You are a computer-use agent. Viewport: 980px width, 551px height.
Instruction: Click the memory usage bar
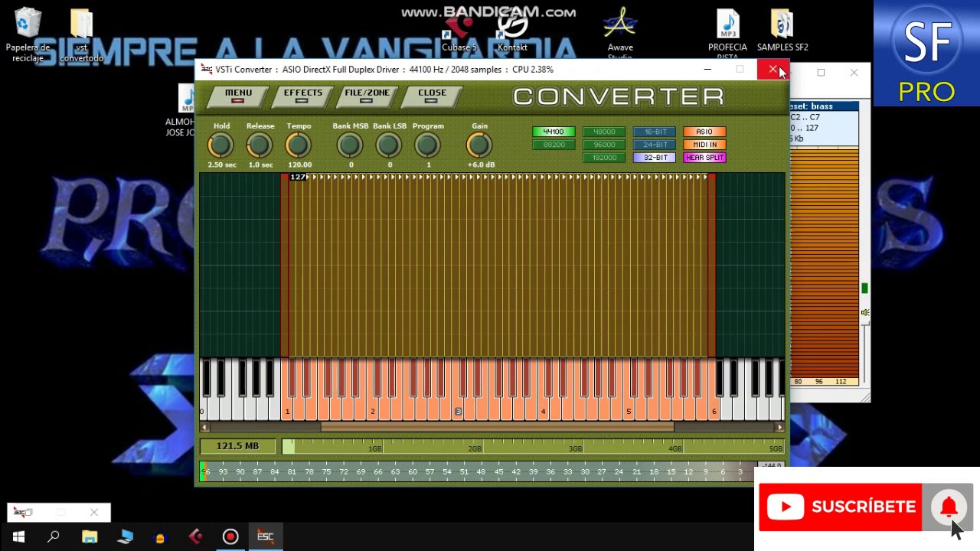click(533, 447)
